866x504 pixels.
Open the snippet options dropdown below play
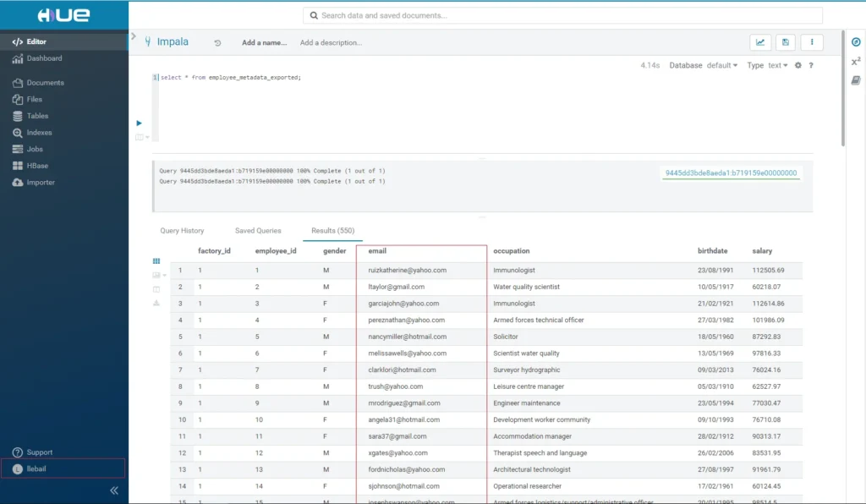(142, 138)
